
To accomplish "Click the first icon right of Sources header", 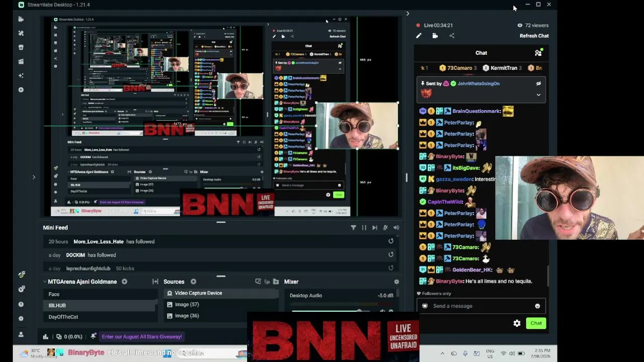I will click(x=258, y=282).
